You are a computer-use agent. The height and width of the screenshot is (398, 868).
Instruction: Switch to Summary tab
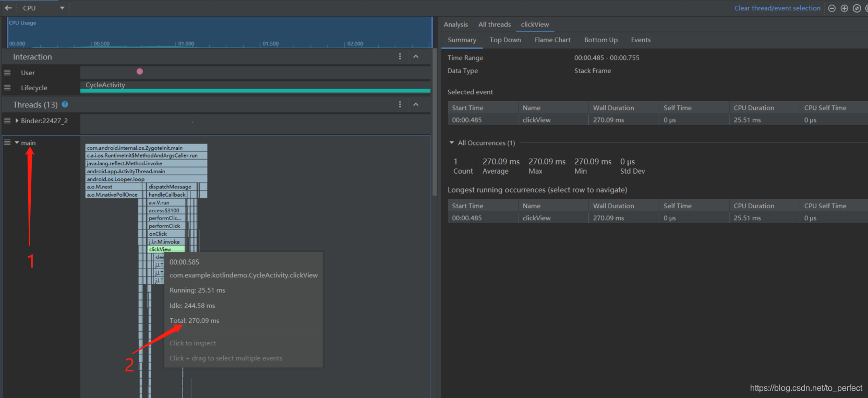(462, 40)
